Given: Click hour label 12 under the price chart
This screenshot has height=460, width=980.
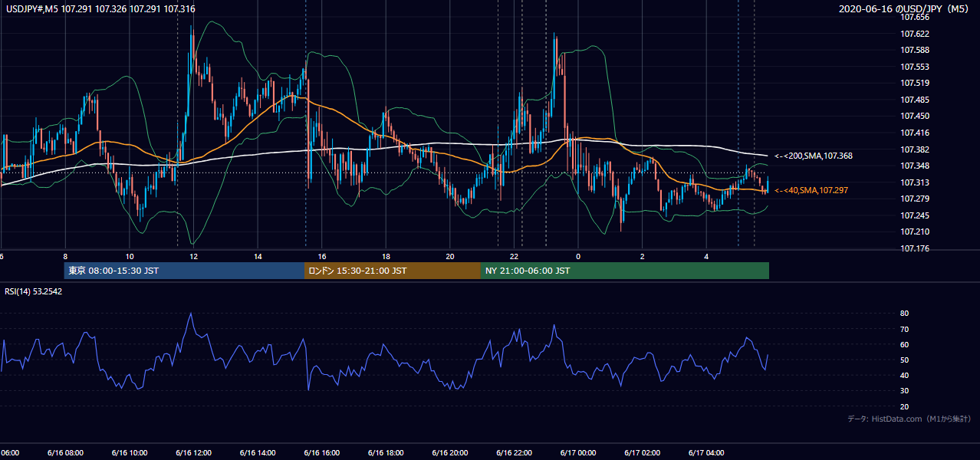Looking at the screenshot, I should [x=193, y=256].
